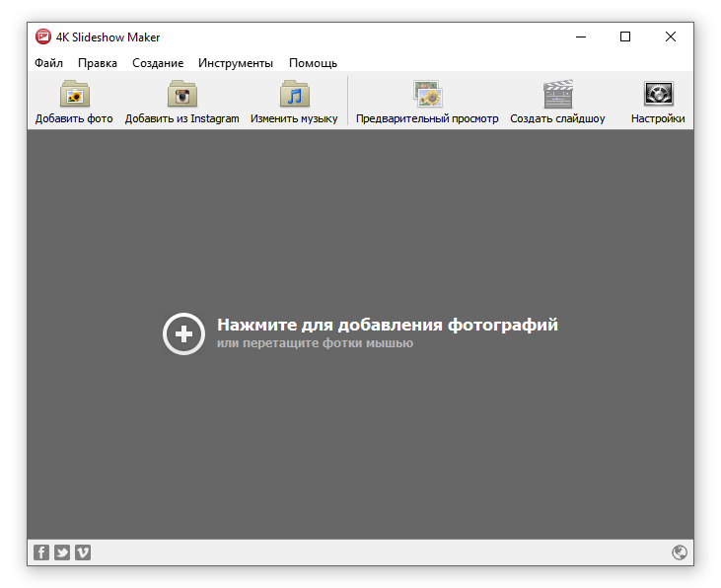Close the 4K Slideshow Maker window
The image size is (721, 588).
671,37
